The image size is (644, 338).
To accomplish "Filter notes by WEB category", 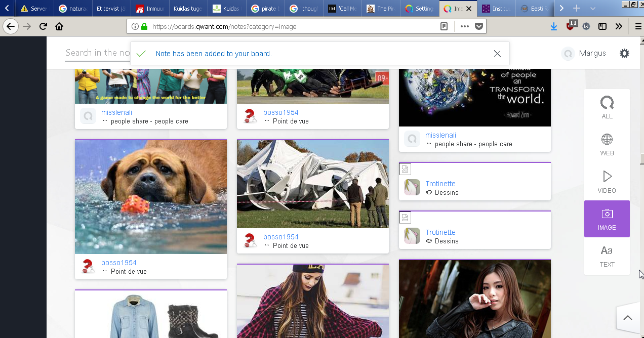I will point(607,145).
